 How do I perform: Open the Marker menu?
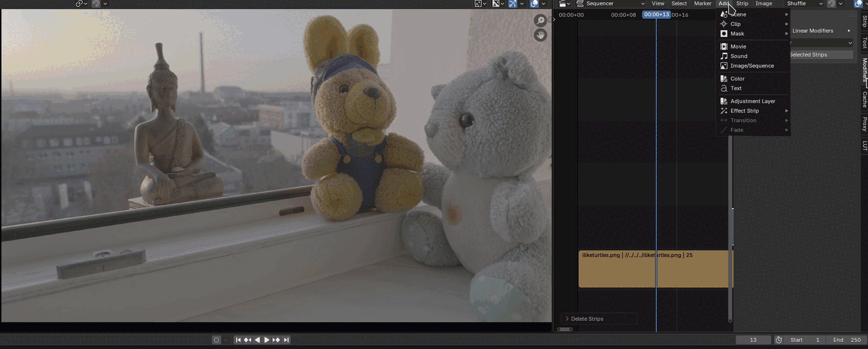(703, 4)
